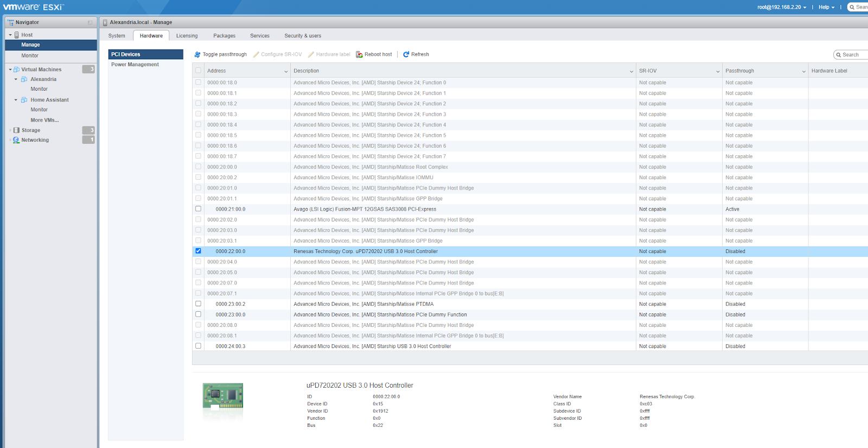Open the Help dropdown menu
Image resolution: width=868 pixels, height=448 pixels.
click(x=827, y=7)
